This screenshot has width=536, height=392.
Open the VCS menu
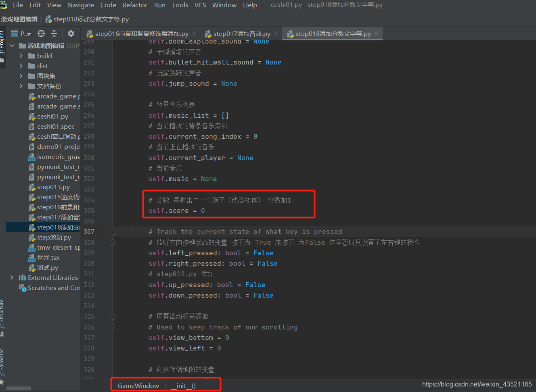(200, 5)
